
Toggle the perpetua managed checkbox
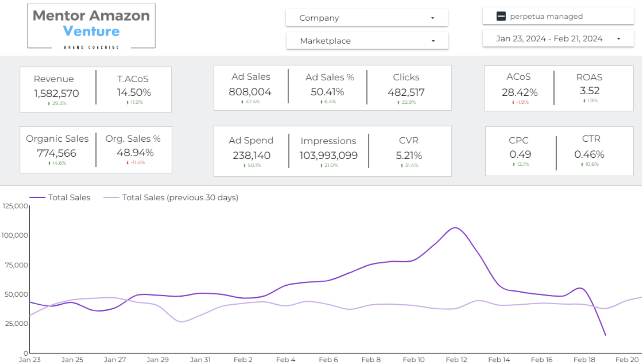501,16
